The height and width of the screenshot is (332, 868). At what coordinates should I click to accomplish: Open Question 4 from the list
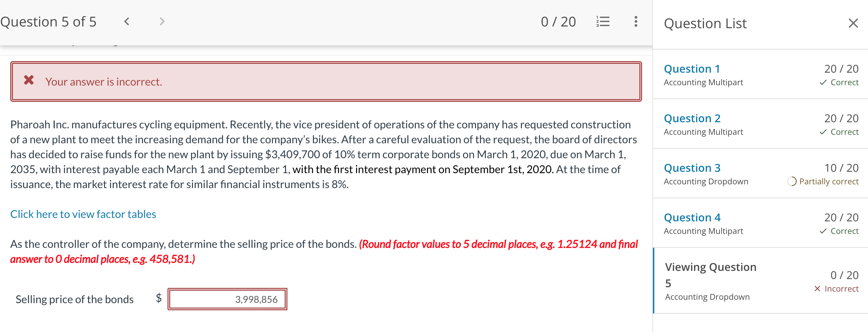pos(692,218)
